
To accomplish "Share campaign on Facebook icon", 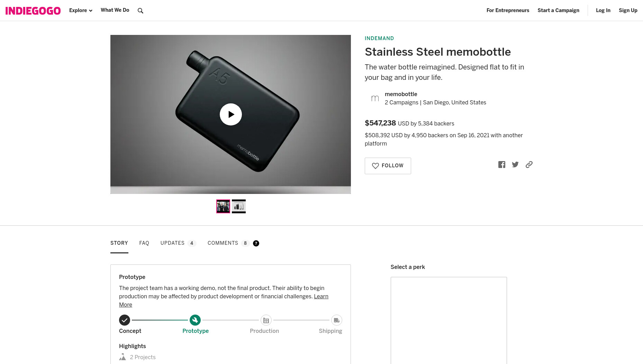I will (502, 165).
